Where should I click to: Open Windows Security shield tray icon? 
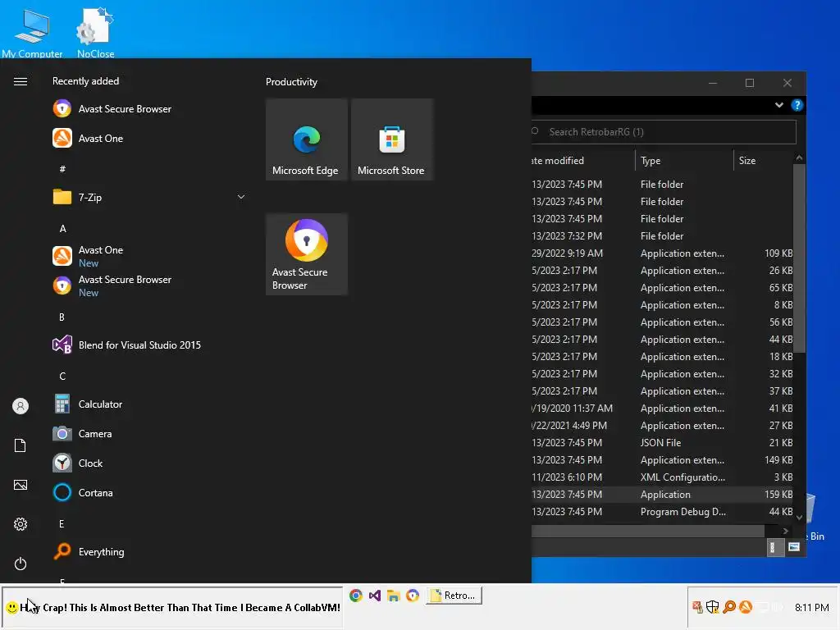713,607
